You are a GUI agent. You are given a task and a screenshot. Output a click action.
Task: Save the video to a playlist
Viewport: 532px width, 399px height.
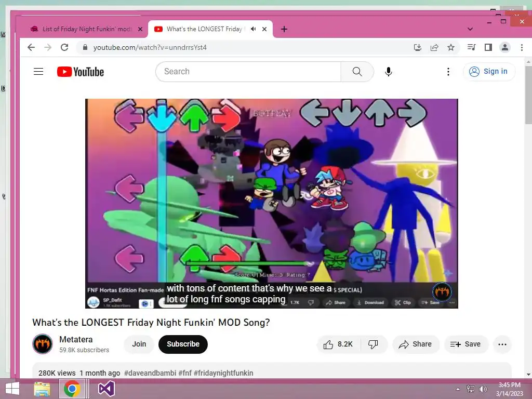[x=465, y=344]
